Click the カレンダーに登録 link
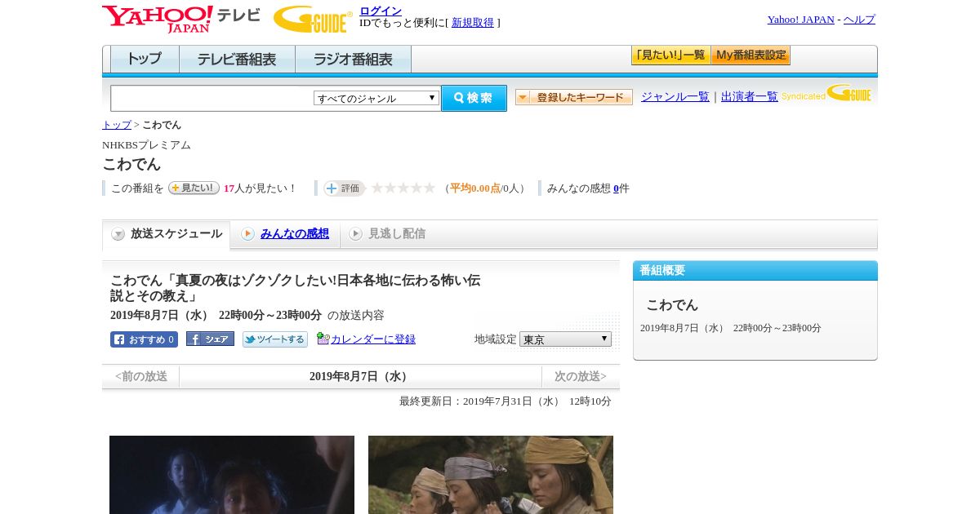This screenshot has height=514, width=980. tap(373, 339)
